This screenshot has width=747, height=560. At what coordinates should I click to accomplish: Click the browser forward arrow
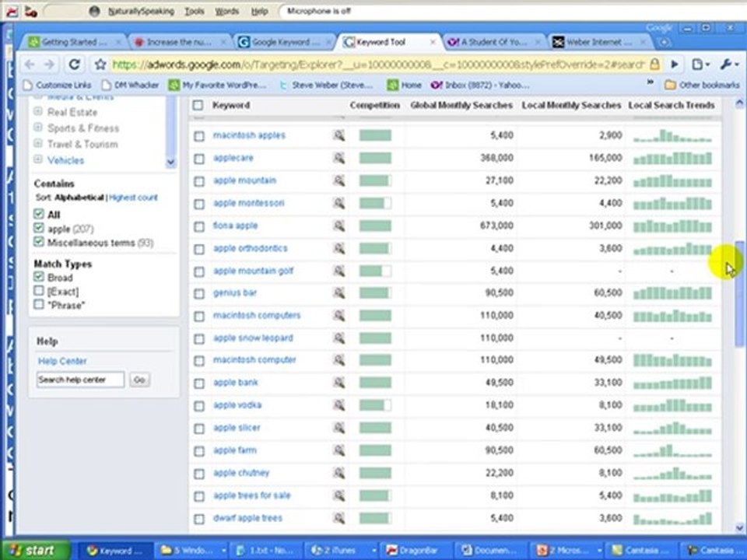[50, 64]
